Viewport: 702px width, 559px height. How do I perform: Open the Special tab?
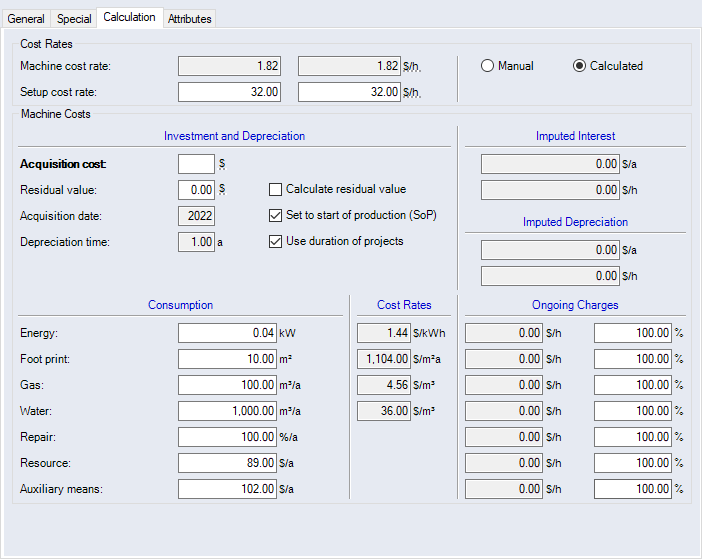coord(74,19)
